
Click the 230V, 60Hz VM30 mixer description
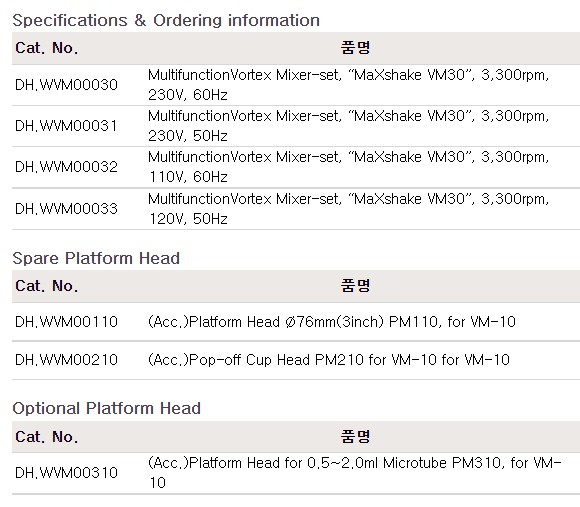(348, 85)
